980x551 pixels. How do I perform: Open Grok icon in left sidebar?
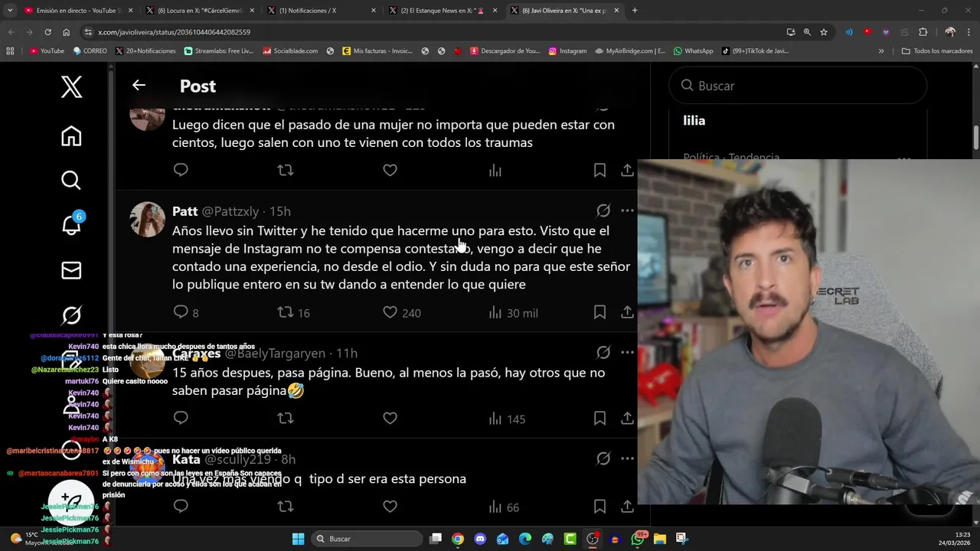point(71,315)
